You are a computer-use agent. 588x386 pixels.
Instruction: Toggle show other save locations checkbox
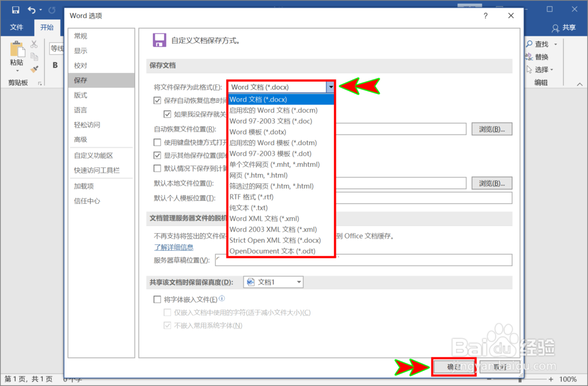coord(158,155)
